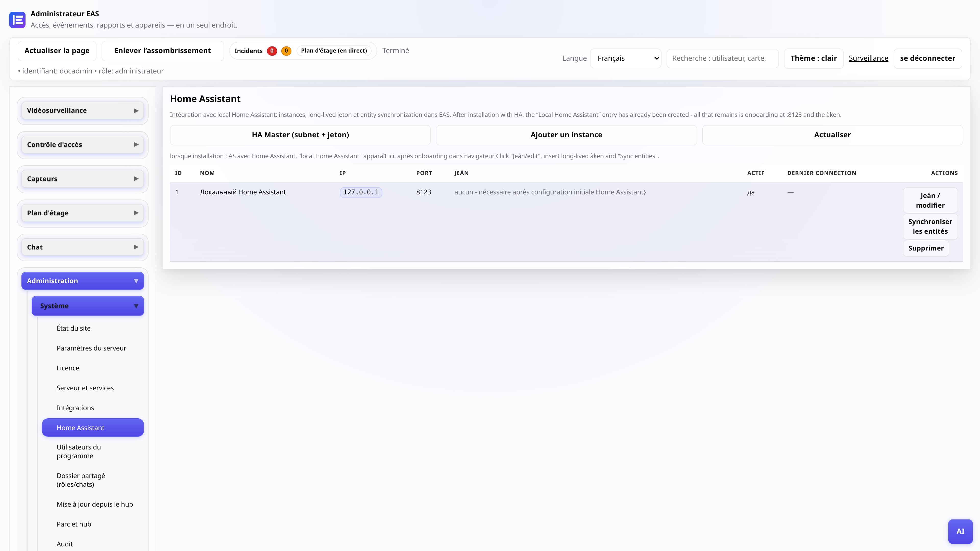The width and height of the screenshot is (980, 551).
Task: Click the Incidents label
Action: pos(248,51)
